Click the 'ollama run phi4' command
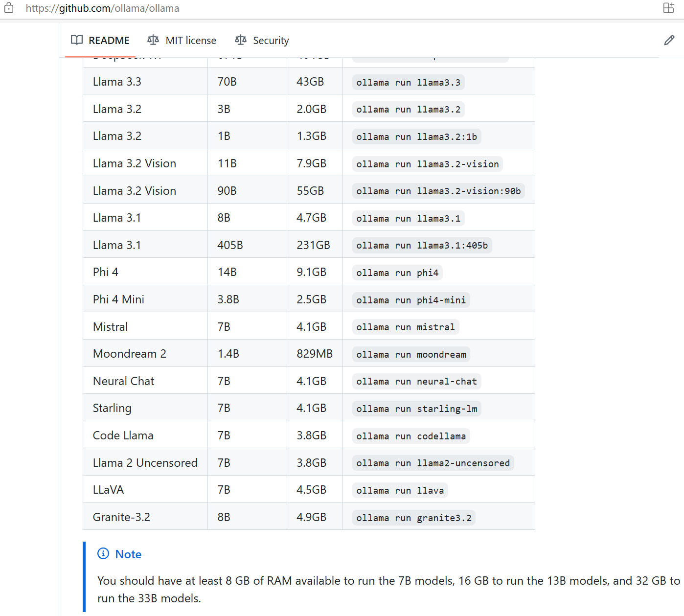Screen dimensions: 684x616 (x=397, y=273)
